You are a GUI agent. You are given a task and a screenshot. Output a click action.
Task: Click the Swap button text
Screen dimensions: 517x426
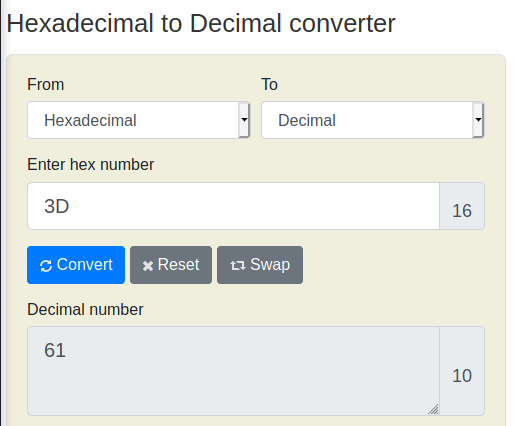tap(270, 265)
